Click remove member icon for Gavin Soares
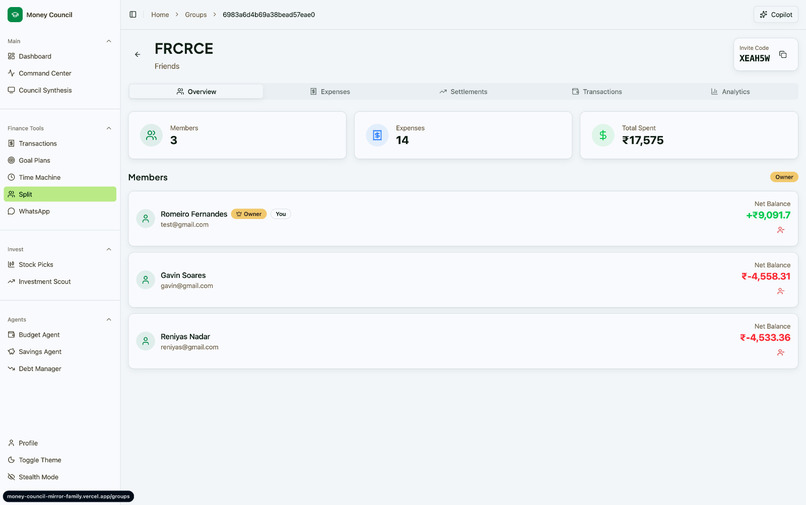The image size is (806, 505). (780, 291)
